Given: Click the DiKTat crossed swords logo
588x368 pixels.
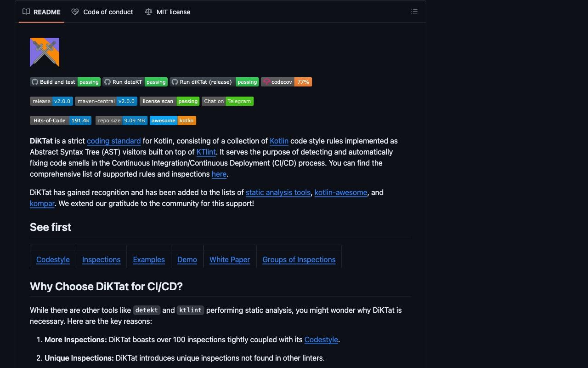Looking at the screenshot, I should click(x=45, y=52).
